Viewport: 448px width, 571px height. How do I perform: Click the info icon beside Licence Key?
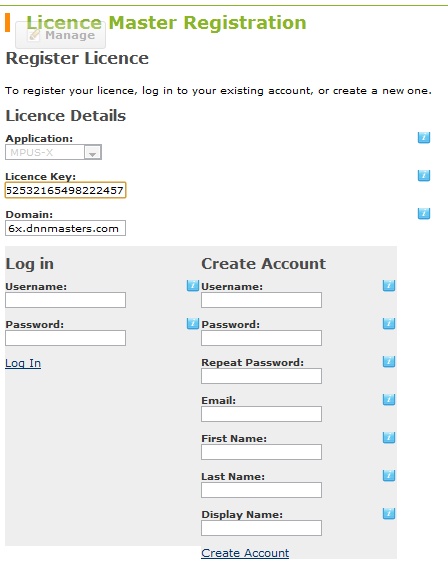coord(424,176)
